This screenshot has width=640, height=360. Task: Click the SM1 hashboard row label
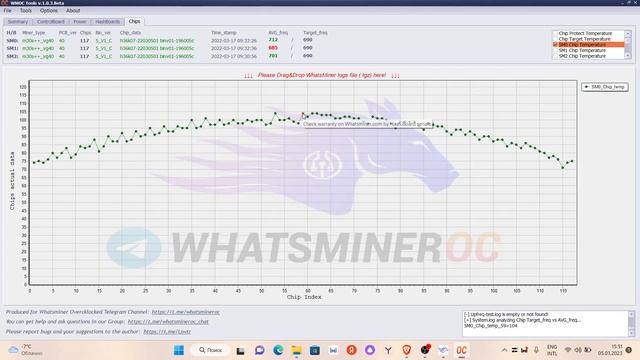12,48
